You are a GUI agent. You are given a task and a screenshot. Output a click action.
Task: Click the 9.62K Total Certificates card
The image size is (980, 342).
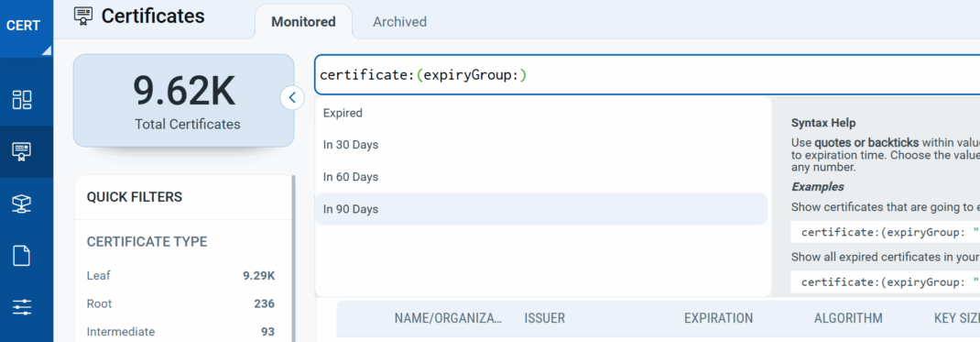click(184, 101)
